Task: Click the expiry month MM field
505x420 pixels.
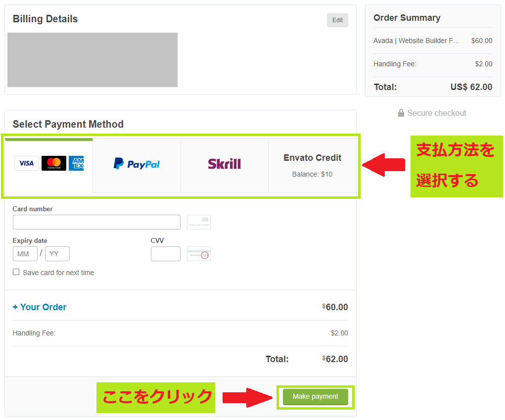Action: (x=25, y=254)
